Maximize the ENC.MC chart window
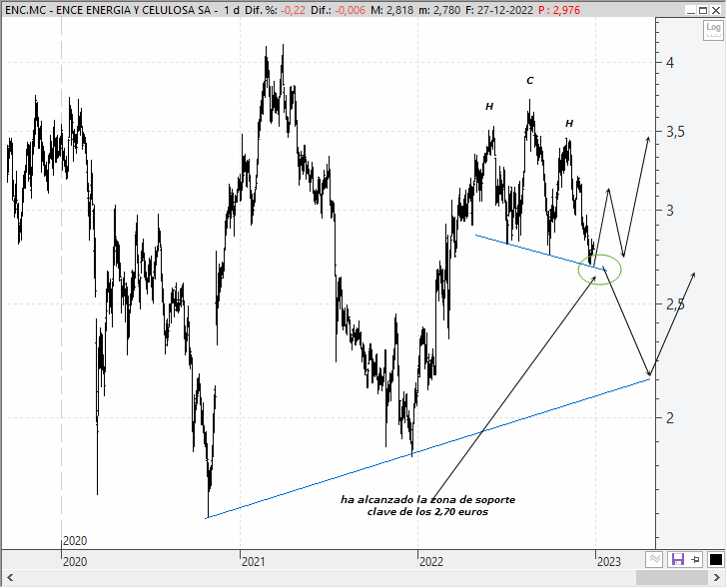The image size is (727, 588). click(703, 10)
